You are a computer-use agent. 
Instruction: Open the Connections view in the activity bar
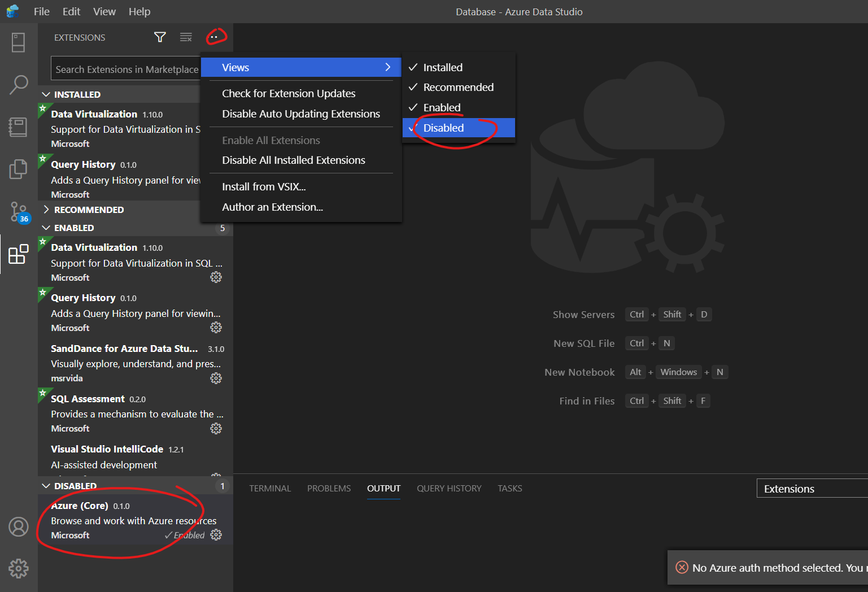[19, 42]
